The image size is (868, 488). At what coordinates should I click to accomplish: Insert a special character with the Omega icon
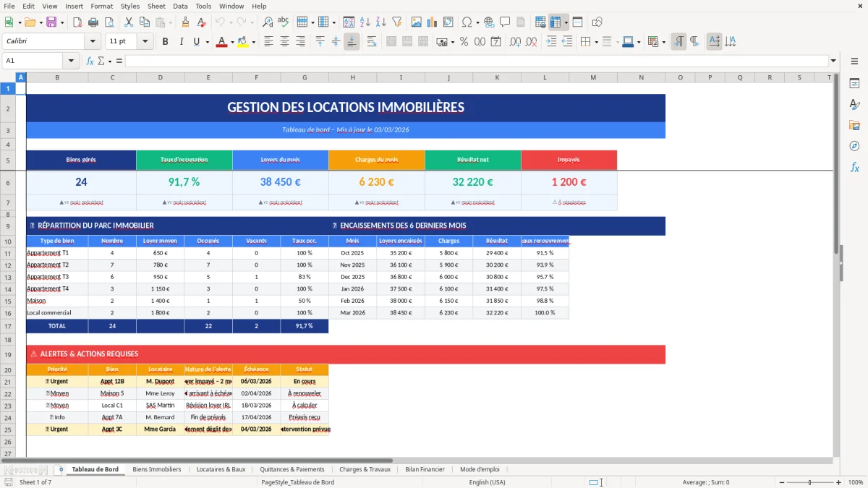click(468, 22)
